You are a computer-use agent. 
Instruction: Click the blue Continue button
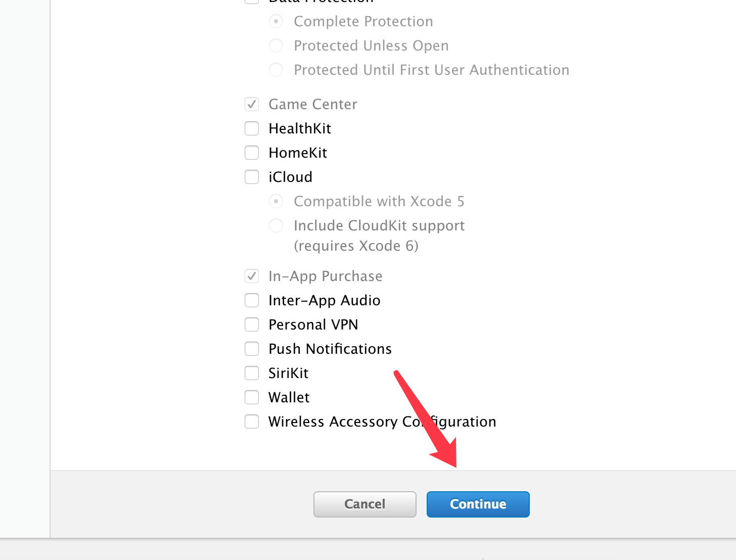(478, 504)
